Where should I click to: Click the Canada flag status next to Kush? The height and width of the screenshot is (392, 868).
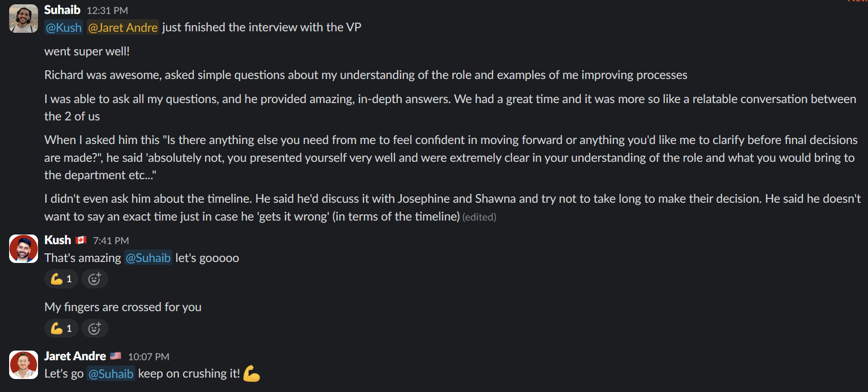[81, 240]
